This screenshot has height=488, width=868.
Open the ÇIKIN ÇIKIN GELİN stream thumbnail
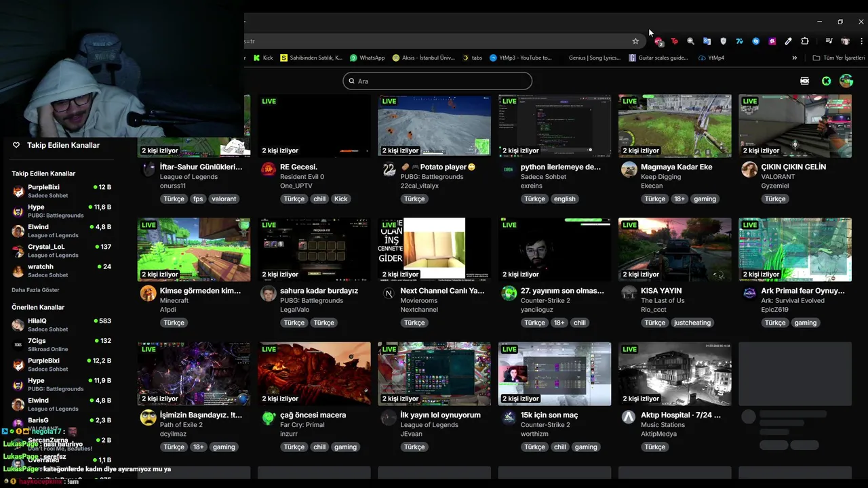coord(795,126)
